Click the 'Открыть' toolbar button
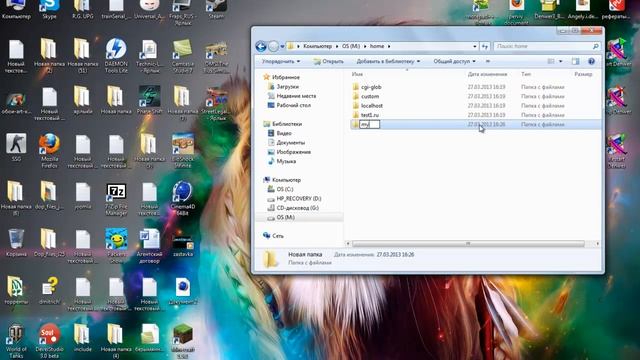This screenshot has width=640, height=360. 329,61
